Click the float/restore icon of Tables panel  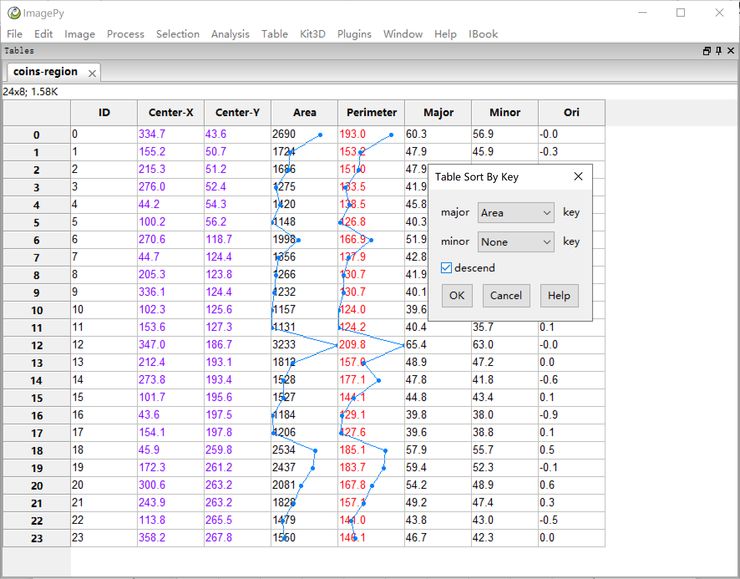707,50
